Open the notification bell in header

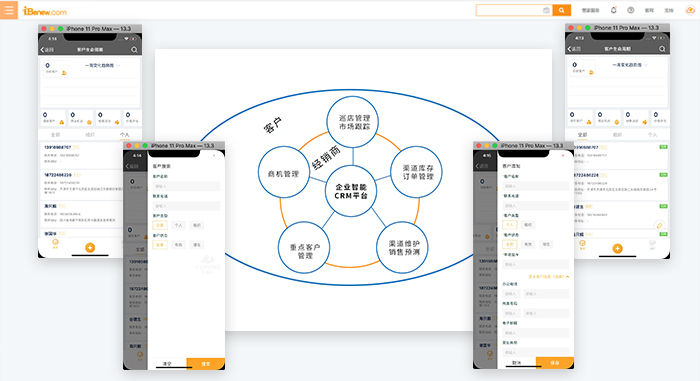(x=613, y=10)
